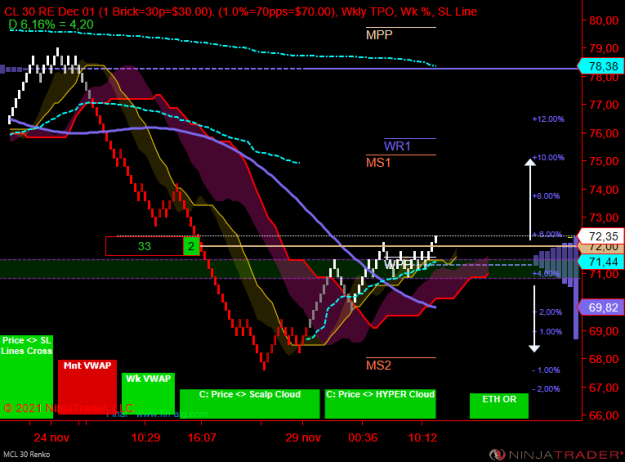Click the green box showing 2
The width and height of the screenshot is (625, 462).
(191, 246)
